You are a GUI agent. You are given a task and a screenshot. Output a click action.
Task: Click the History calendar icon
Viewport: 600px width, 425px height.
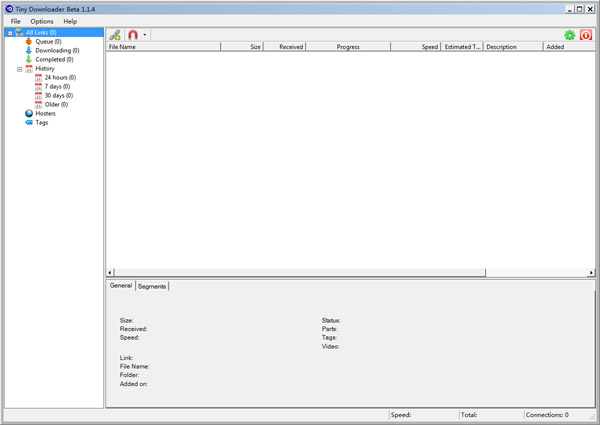[x=29, y=68]
